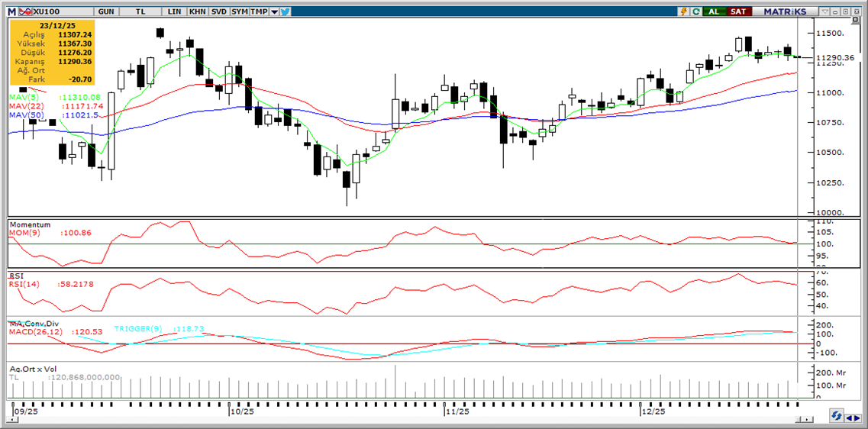The height and width of the screenshot is (429, 868).
Task: Click the red SAT sell button
Action: tap(737, 11)
